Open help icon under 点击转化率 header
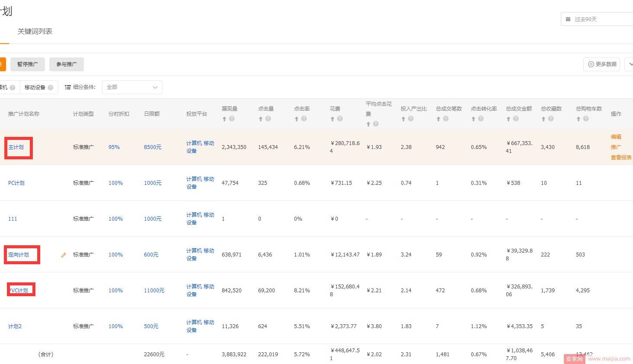 (x=481, y=119)
